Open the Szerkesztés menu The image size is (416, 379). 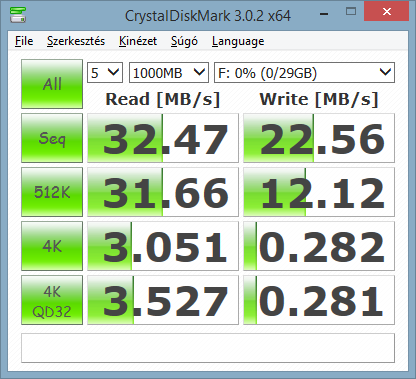click(x=76, y=41)
